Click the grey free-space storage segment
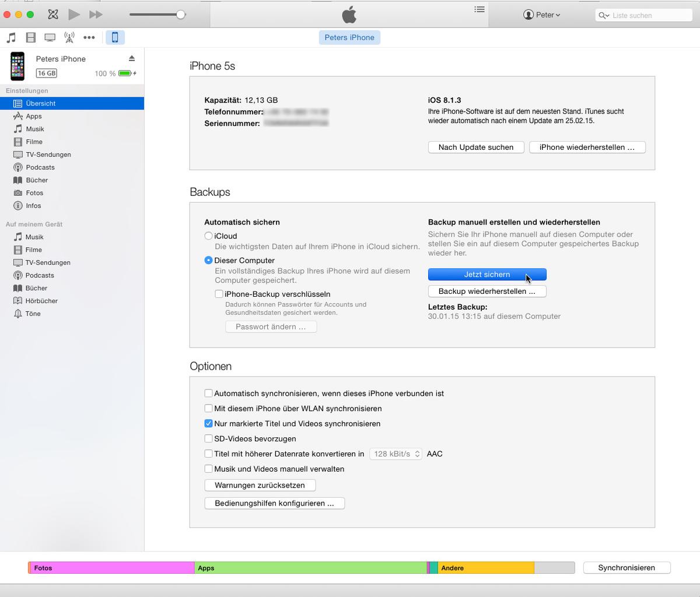The height and width of the screenshot is (597, 700). click(554, 568)
